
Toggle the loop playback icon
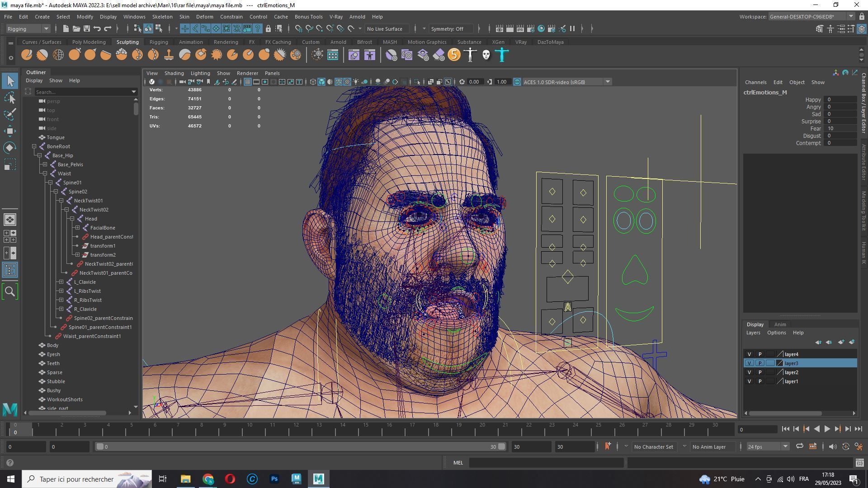(799, 446)
